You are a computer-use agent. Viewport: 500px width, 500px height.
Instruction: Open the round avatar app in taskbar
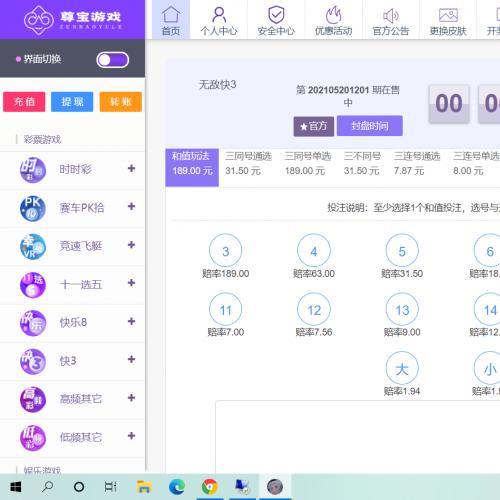(275, 487)
